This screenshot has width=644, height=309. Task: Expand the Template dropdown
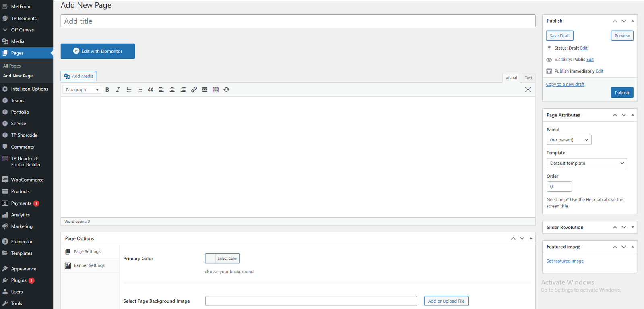coord(586,163)
